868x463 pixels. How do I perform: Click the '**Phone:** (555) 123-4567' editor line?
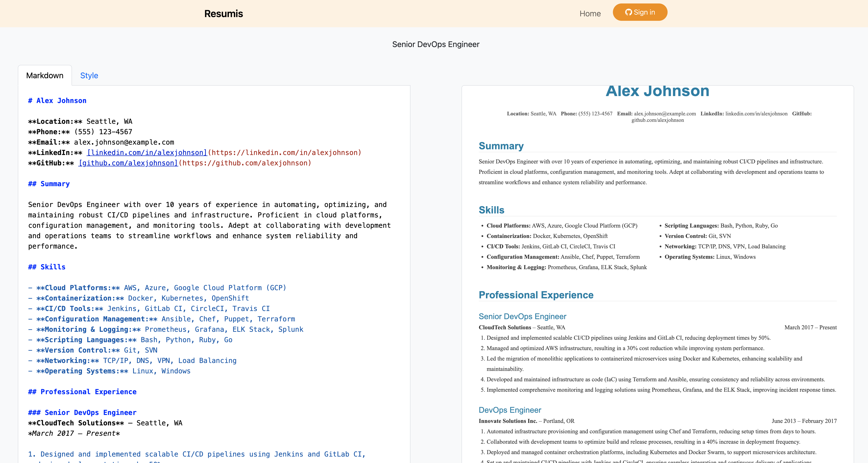(x=80, y=132)
